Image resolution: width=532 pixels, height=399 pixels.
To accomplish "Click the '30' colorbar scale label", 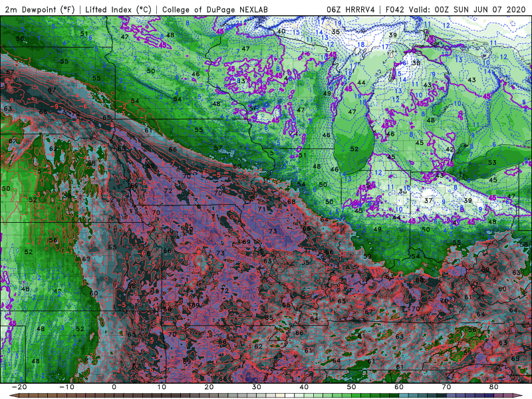I will coord(257,387).
